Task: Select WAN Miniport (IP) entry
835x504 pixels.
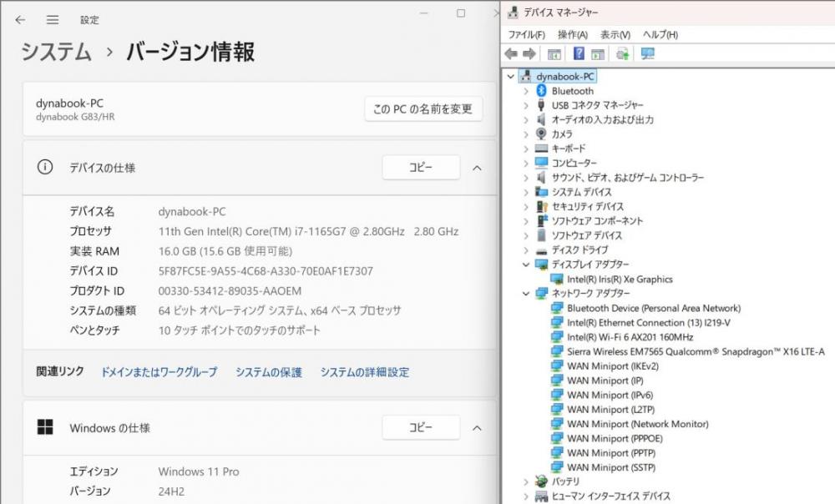Action: [605, 381]
